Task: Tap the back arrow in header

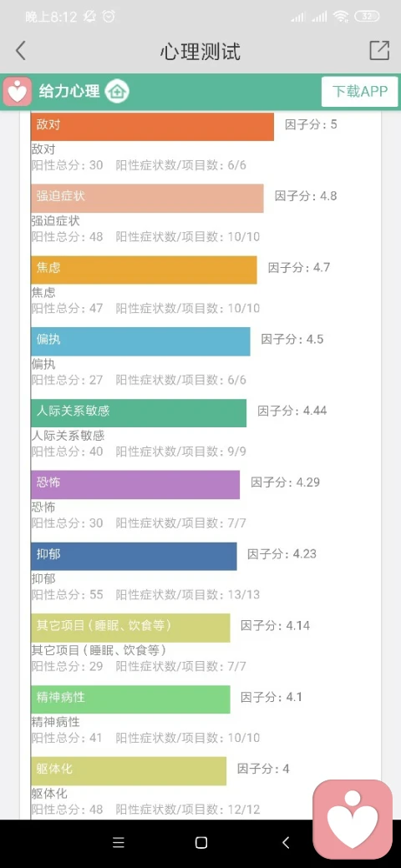Action: tap(21, 51)
